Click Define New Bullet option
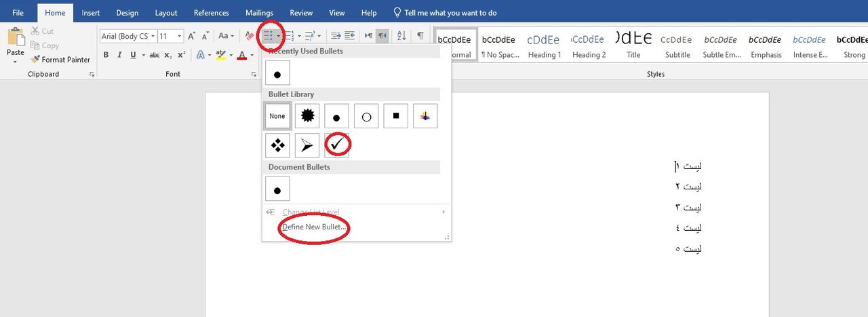868x317 pixels. tap(314, 227)
